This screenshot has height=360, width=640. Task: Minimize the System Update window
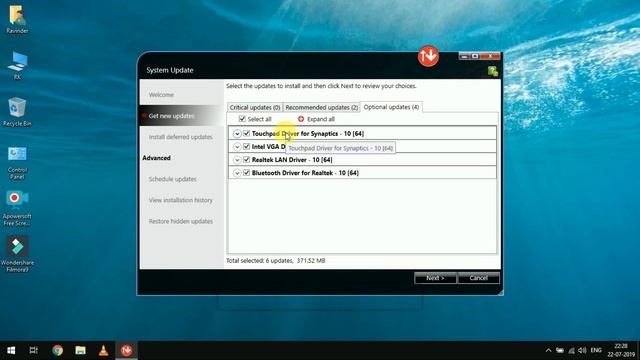[x=464, y=56]
